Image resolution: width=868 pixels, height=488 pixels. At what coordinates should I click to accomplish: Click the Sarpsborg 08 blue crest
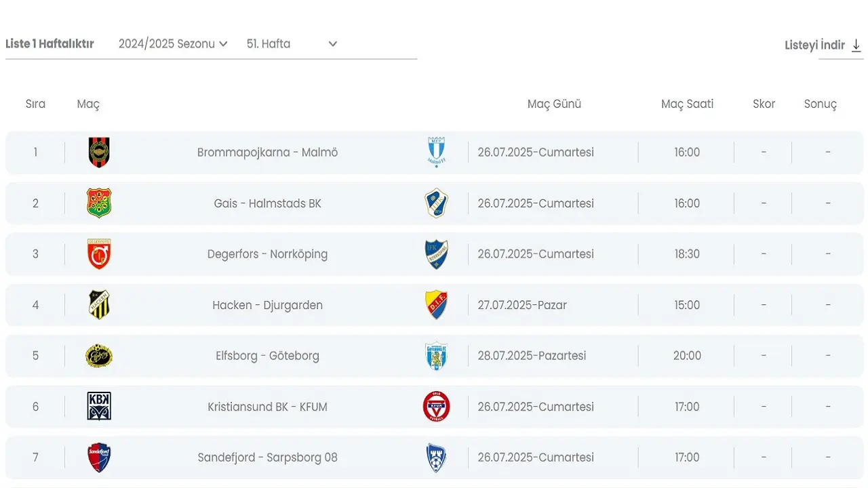click(436, 457)
